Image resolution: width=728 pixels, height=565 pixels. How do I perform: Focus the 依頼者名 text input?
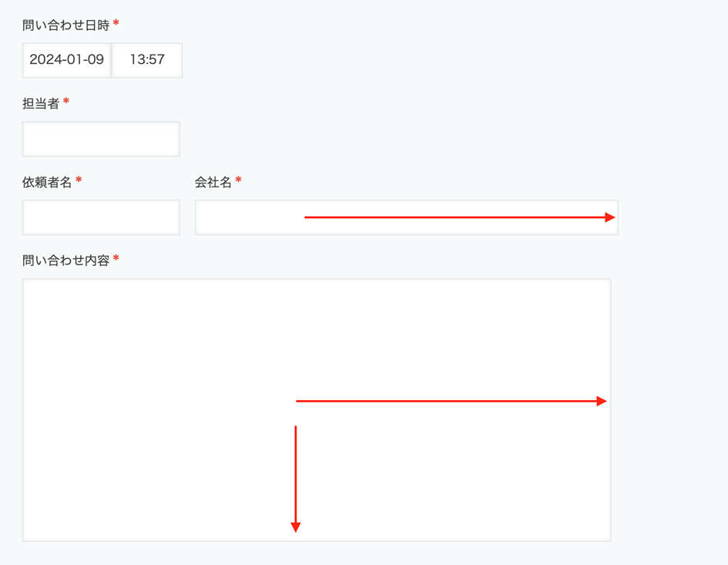click(x=101, y=217)
